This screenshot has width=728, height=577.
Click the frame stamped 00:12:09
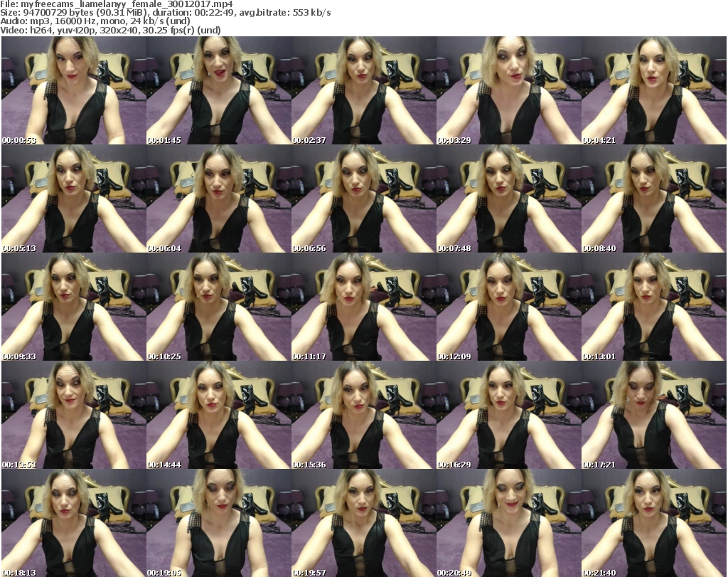coord(509,307)
